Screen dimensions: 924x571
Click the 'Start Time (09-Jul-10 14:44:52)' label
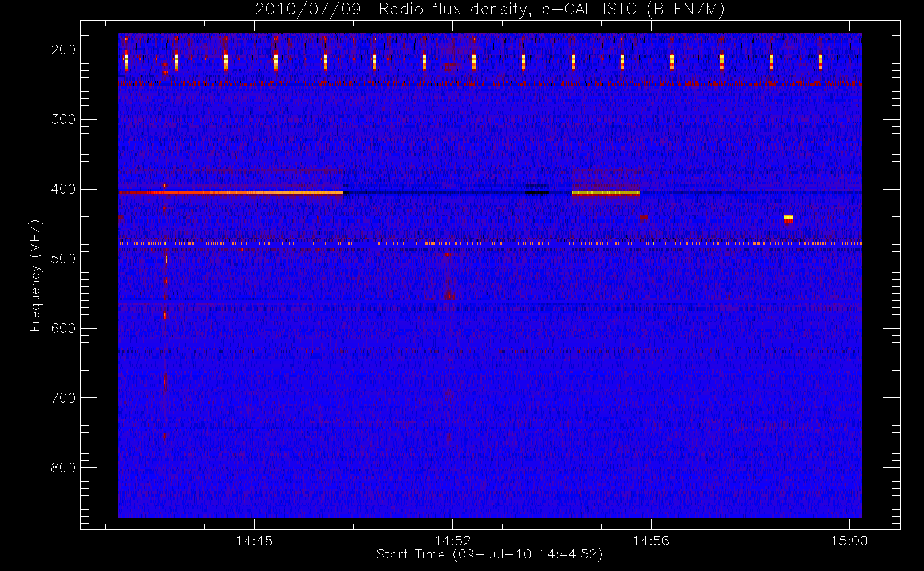(x=490, y=554)
